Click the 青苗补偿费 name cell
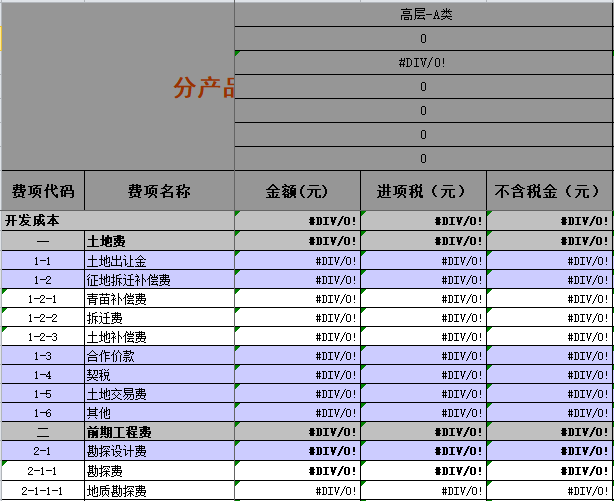The height and width of the screenshot is (501, 614). [x=159, y=299]
